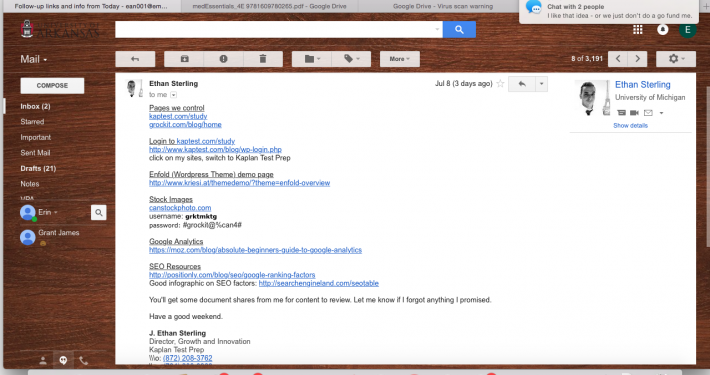The width and height of the screenshot is (710, 375).
Task: Switch to the Hangouts conversations tab icon
Action: (63, 361)
